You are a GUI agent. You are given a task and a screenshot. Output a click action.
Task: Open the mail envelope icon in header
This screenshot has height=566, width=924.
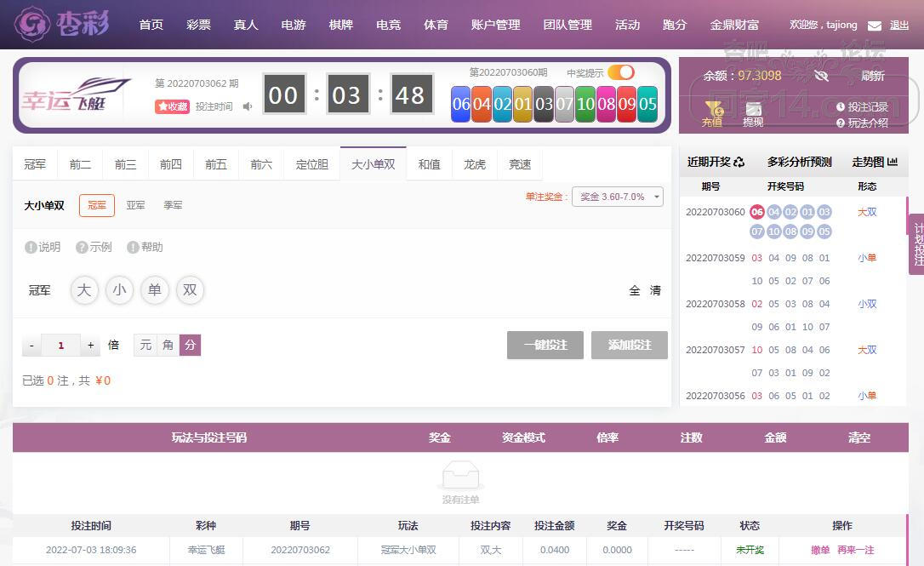(x=875, y=26)
